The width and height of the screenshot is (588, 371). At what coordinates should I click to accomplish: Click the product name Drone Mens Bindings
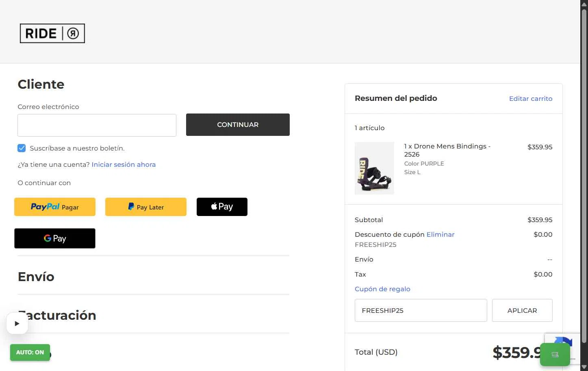(x=447, y=150)
